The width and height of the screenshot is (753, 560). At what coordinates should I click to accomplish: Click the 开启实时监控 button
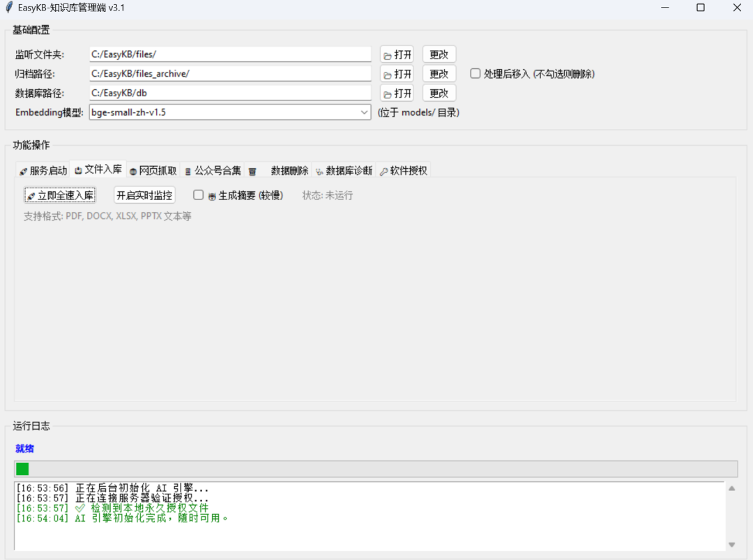pos(144,195)
